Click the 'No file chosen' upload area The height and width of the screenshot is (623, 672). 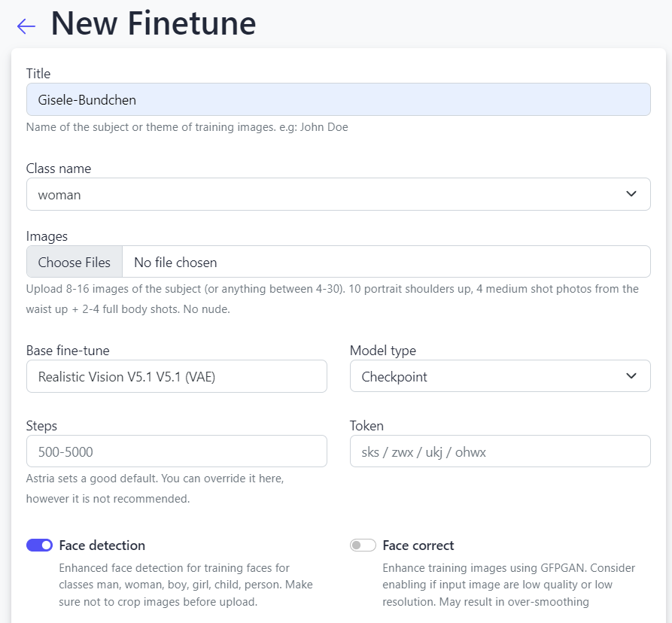[385, 262]
